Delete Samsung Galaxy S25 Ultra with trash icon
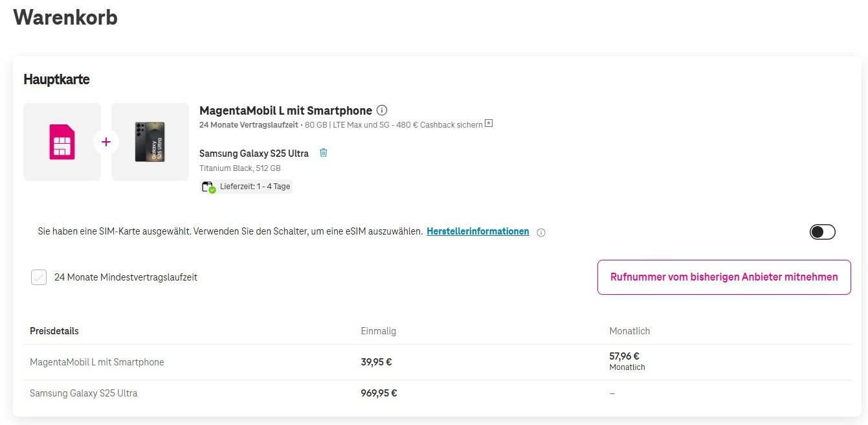 tap(324, 153)
